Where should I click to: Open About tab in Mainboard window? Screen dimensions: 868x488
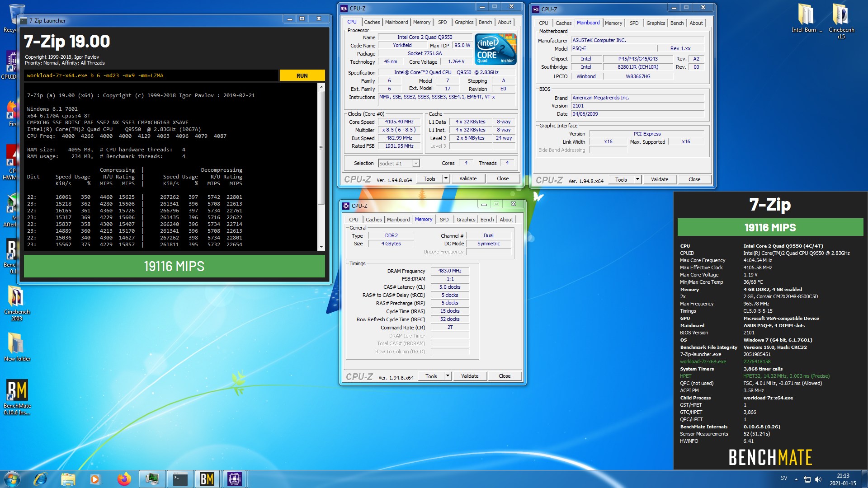pyautogui.click(x=696, y=23)
